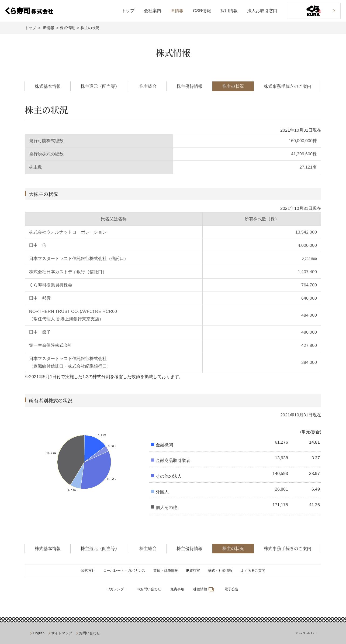The height and width of the screenshot is (644, 346).
Task: Open CSR情報 in main navigation
Action: (x=202, y=11)
